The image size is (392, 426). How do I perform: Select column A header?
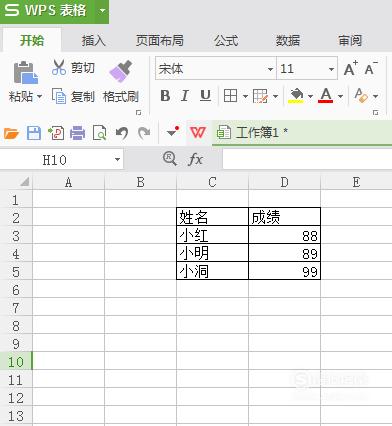(x=68, y=182)
